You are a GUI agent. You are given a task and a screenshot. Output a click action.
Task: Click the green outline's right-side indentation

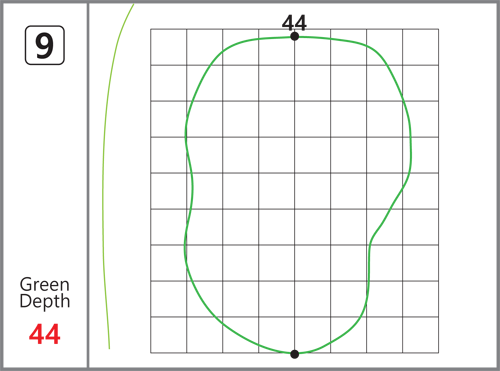coord(371,243)
